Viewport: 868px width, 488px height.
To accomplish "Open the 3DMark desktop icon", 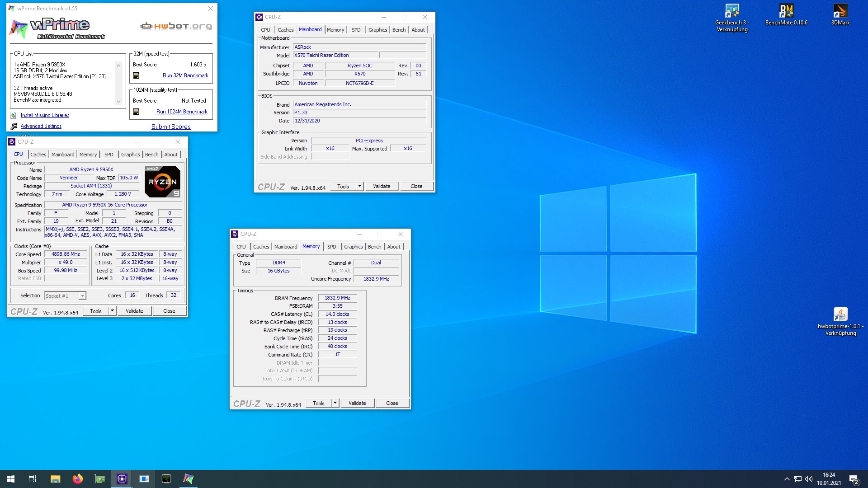I will point(840,15).
